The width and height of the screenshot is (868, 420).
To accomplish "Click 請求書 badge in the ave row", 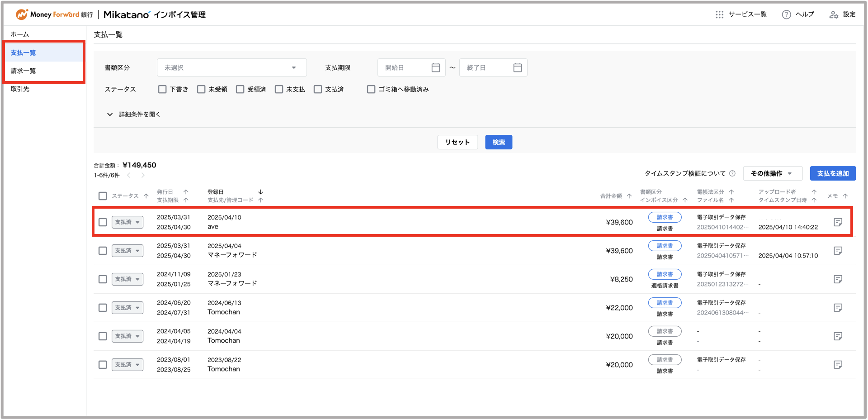I will 665,217.
